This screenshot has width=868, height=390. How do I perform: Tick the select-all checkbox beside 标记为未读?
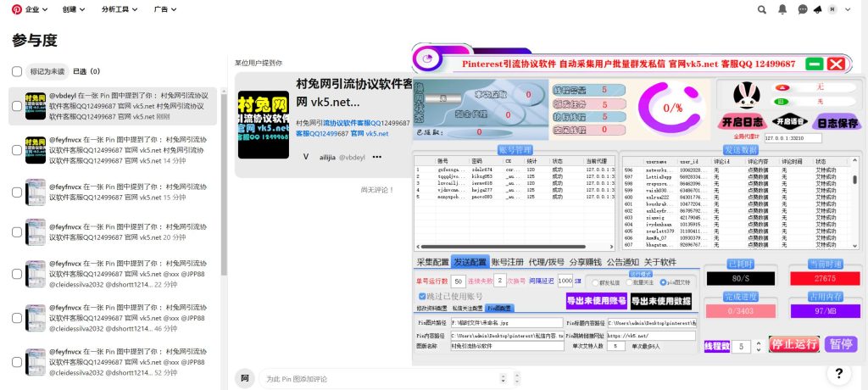17,71
